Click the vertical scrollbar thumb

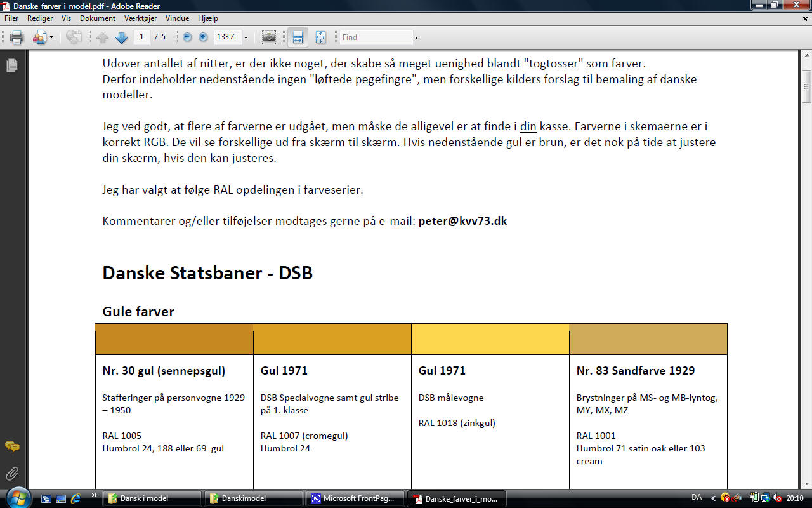click(806, 87)
